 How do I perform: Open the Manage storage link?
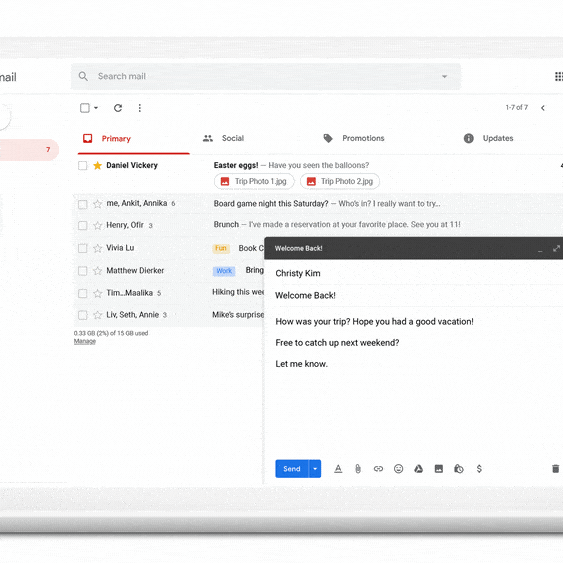pos(85,341)
